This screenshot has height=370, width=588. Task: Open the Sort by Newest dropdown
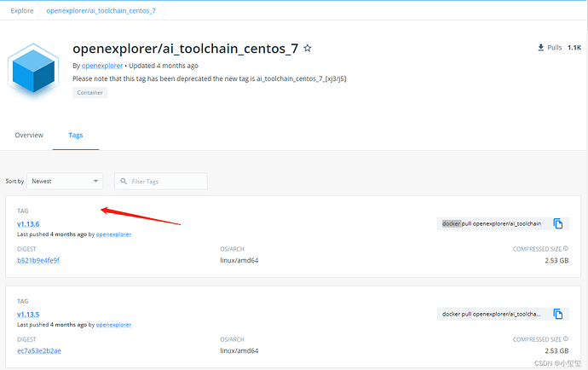tap(65, 181)
